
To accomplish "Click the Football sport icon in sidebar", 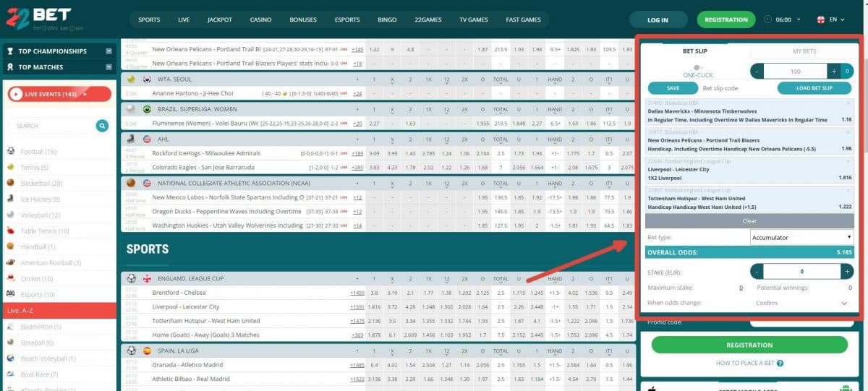I will [x=11, y=152].
